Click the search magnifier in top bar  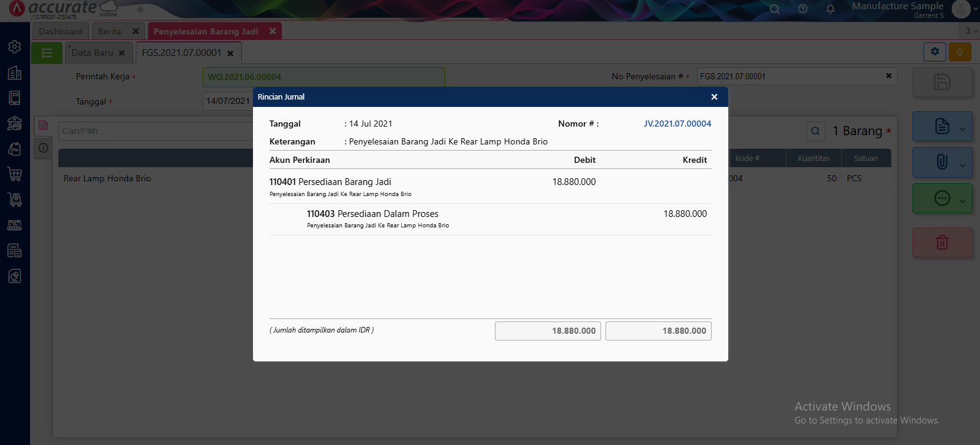coord(775,9)
